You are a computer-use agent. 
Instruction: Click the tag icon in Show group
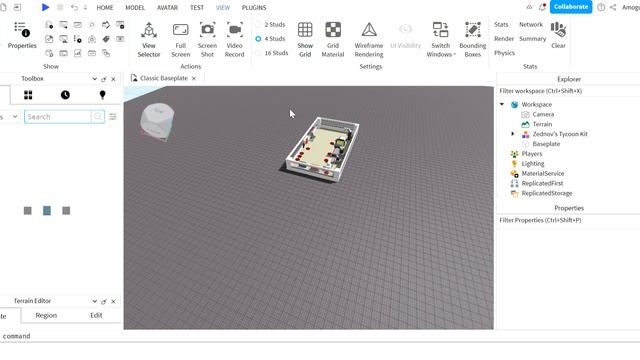[x=106, y=39]
